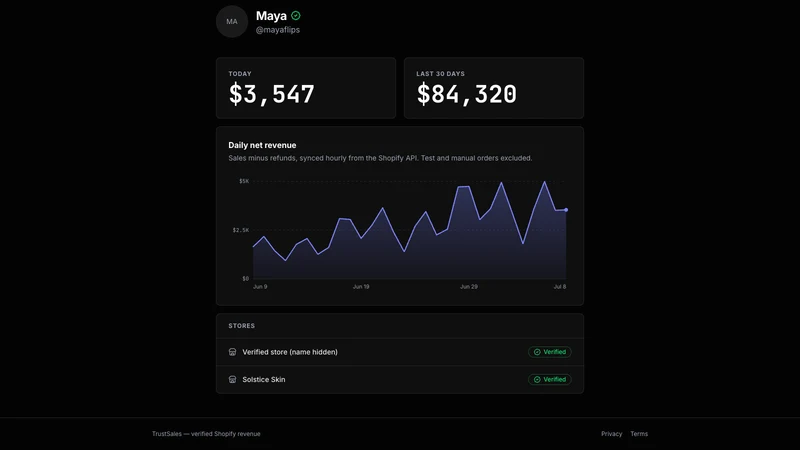The height and width of the screenshot is (450, 800).
Task: Click the @mayaflips handle
Action: 278,30
